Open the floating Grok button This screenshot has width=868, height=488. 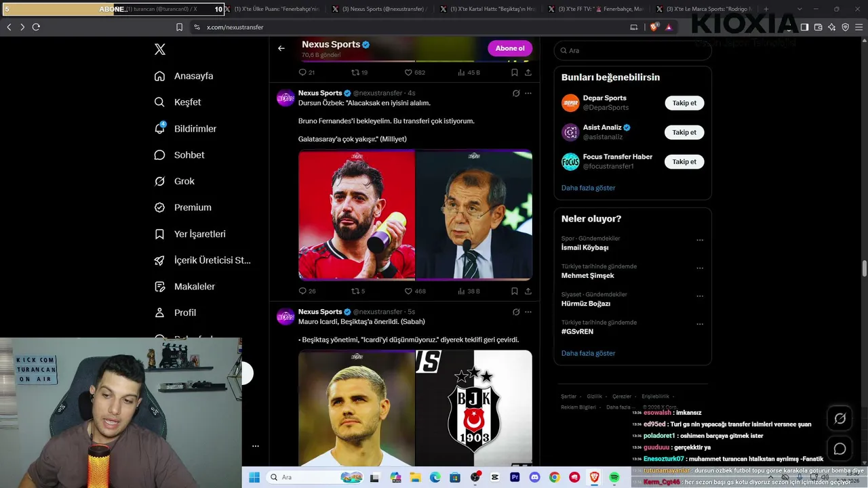click(840, 418)
